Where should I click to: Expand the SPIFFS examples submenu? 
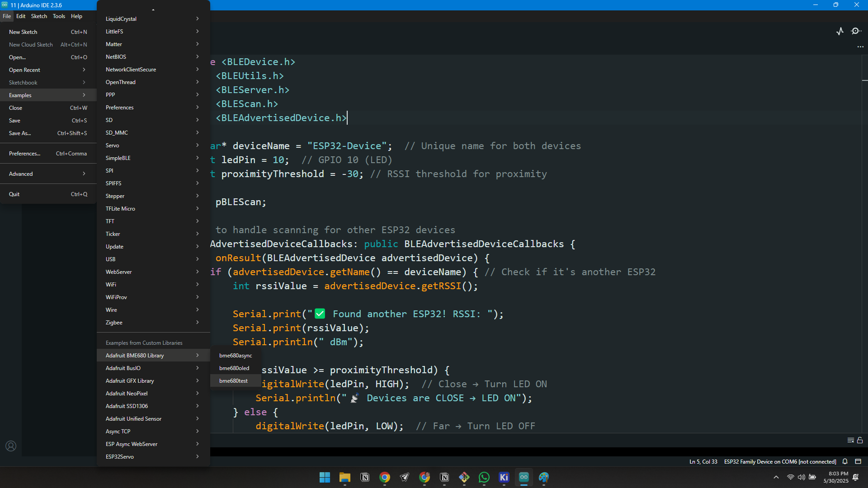pyautogui.click(x=153, y=183)
